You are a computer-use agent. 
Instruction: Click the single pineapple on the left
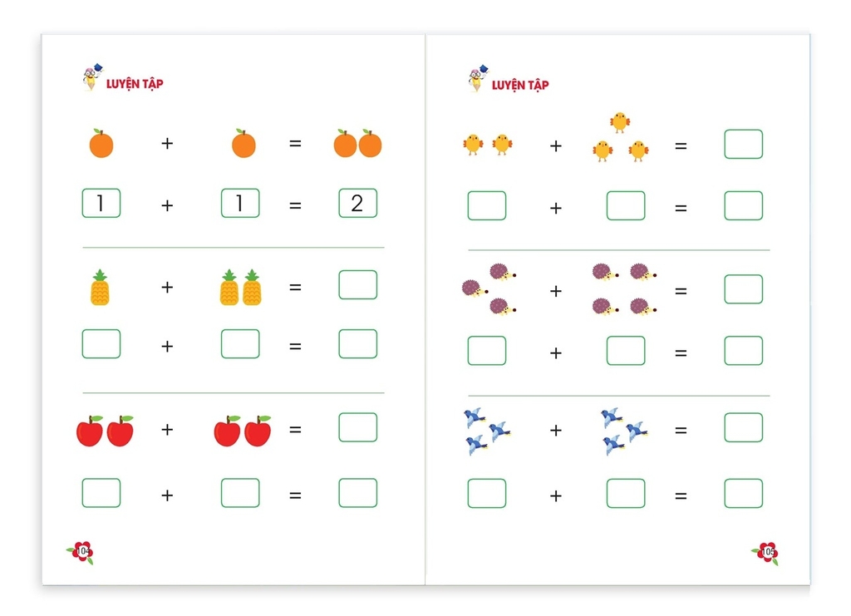point(100,288)
